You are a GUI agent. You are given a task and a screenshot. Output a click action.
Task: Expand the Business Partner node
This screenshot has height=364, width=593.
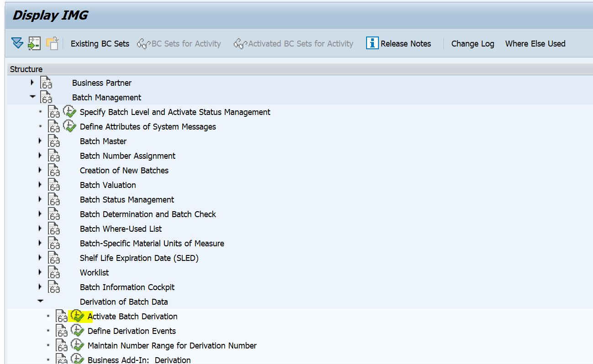(31, 83)
